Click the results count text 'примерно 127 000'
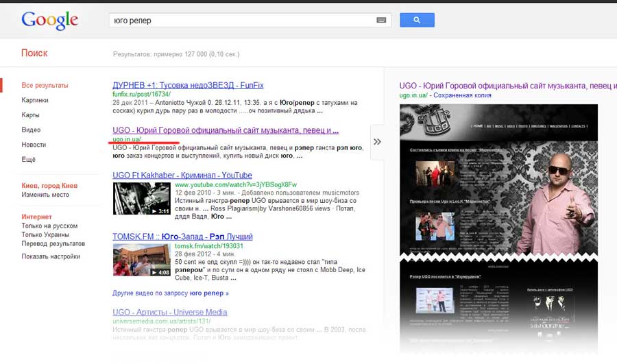Screen dimensions: 617x364 [180, 54]
